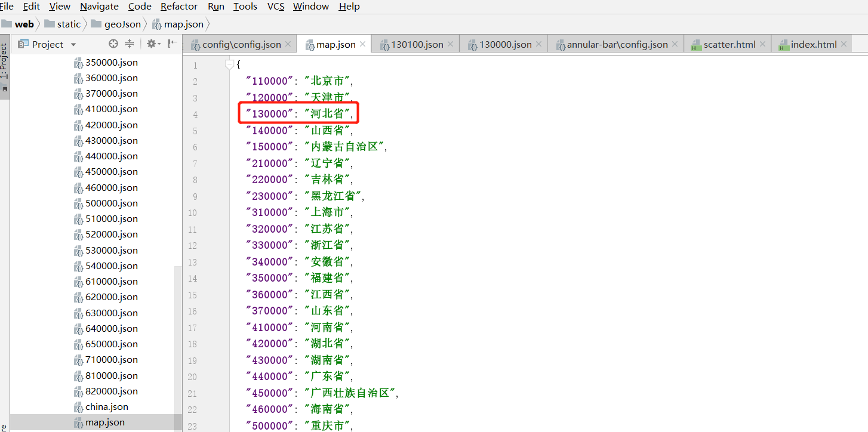868x432 pixels.
Task: Close the 130000.json tab
Action: (538, 44)
